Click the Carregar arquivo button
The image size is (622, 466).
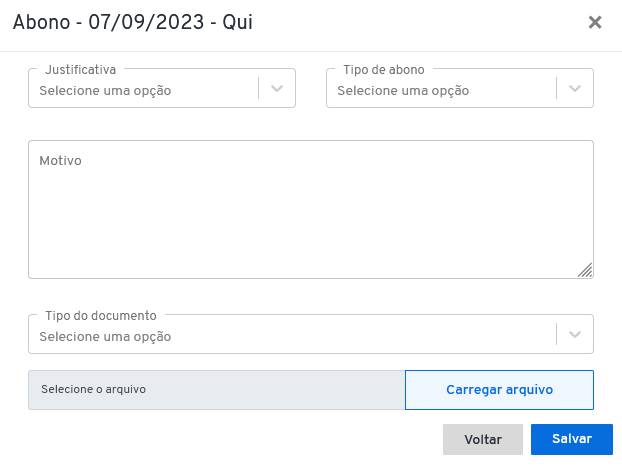point(499,390)
